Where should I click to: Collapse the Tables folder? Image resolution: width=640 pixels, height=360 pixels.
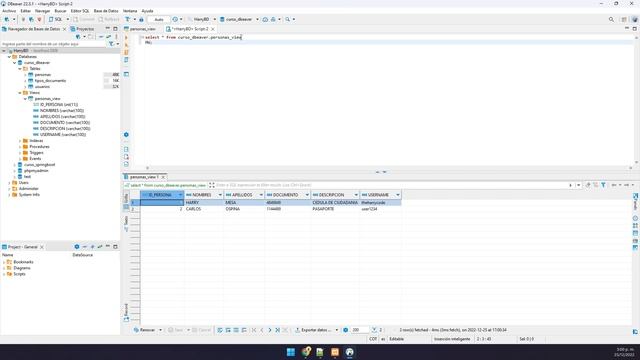point(20,69)
